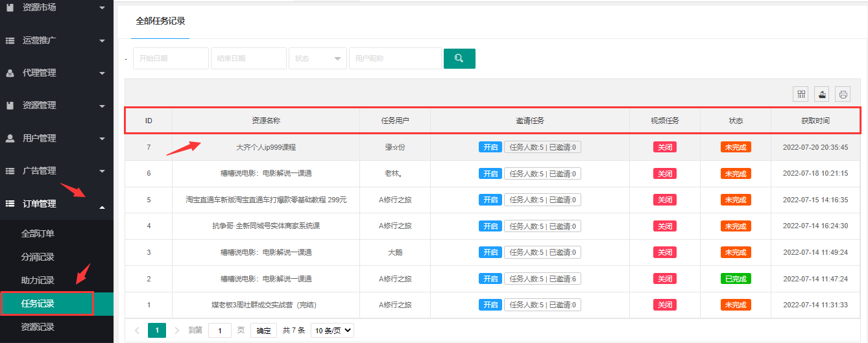The image size is (868, 343).
Task: Click the export table icon
Action: tap(822, 95)
